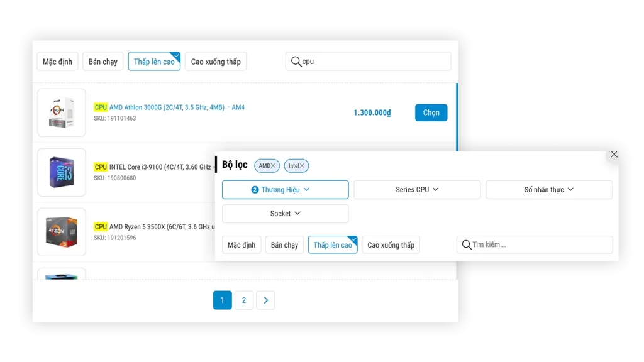Click the Tìm kiếm search field
The width and height of the screenshot is (644, 362).
(541, 245)
